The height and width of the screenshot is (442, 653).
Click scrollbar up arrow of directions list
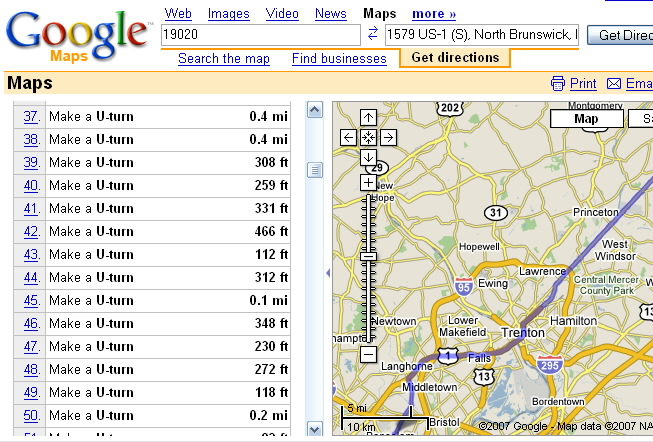coord(315,110)
